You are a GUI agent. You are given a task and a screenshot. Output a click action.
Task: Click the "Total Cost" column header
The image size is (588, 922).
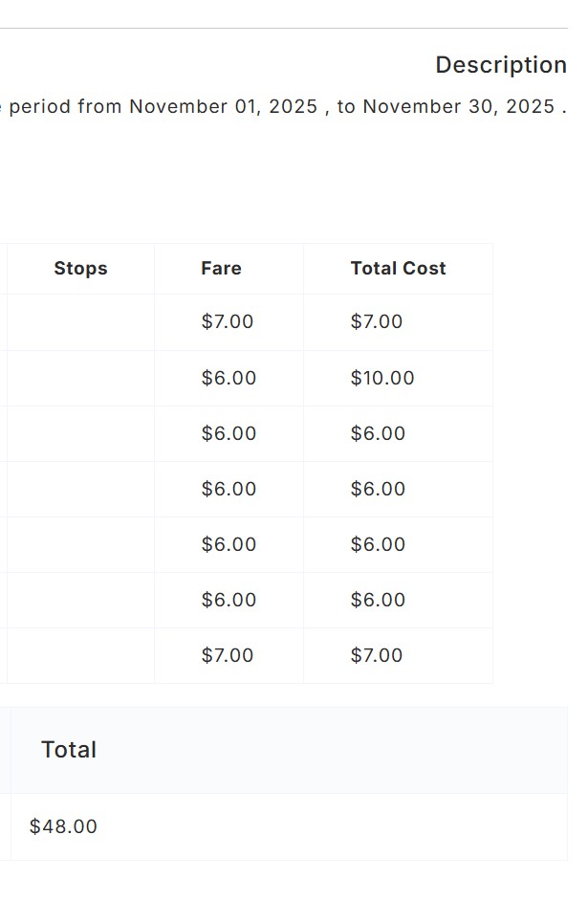coord(398,269)
